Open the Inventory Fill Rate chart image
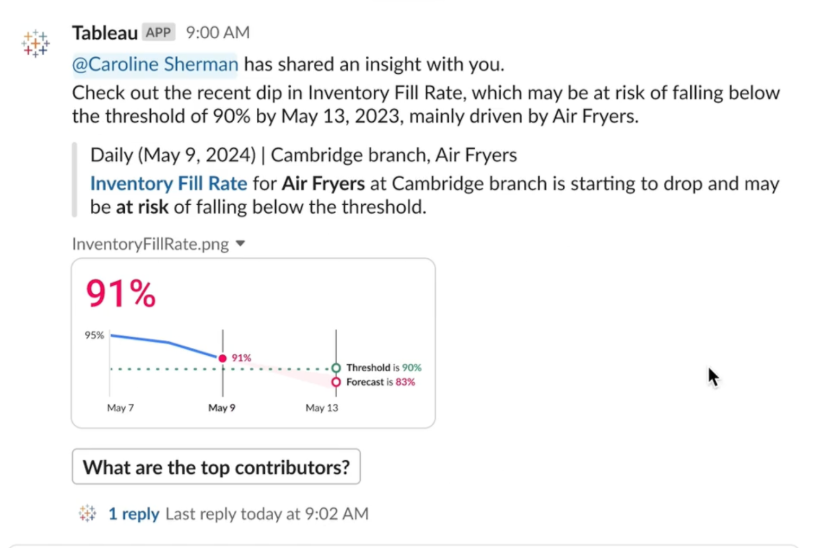This screenshot has width=817, height=548. click(x=253, y=343)
